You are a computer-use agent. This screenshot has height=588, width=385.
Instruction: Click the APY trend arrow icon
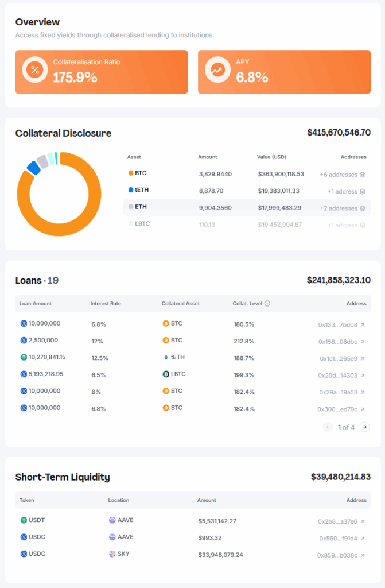click(x=218, y=69)
